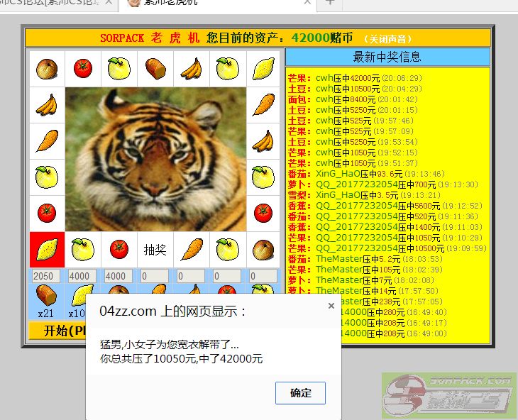Click the carrot icon in bottom row

click(191, 249)
